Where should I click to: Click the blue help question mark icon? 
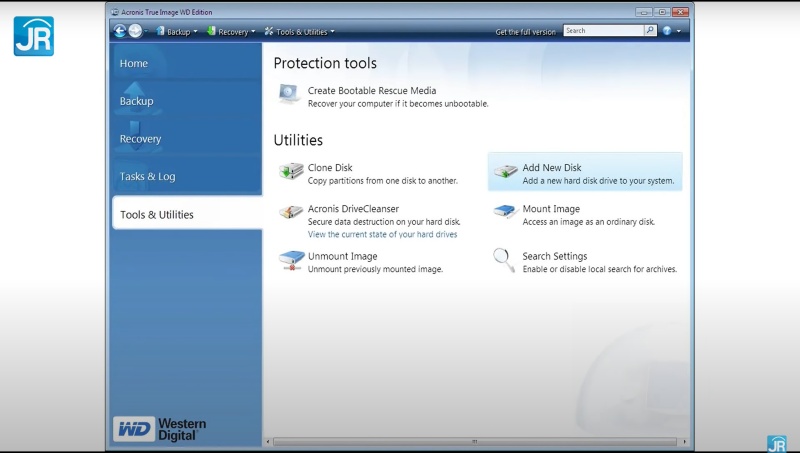point(667,31)
